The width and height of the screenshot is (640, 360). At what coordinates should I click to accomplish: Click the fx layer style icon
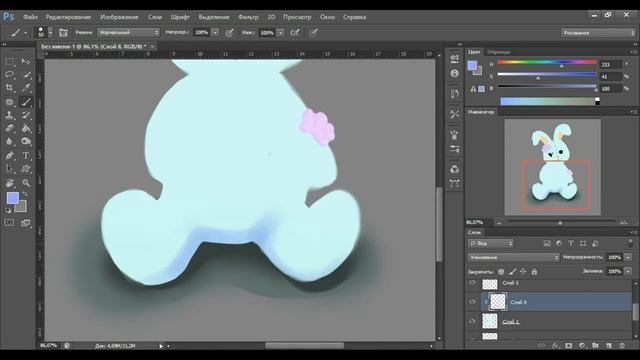tap(555, 345)
